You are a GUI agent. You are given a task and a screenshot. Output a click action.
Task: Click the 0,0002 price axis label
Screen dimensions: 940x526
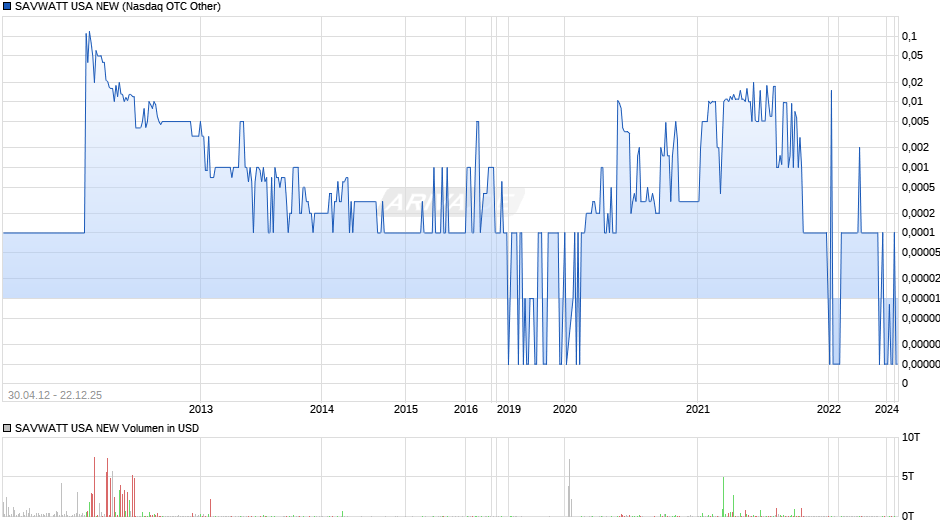click(x=918, y=214)
